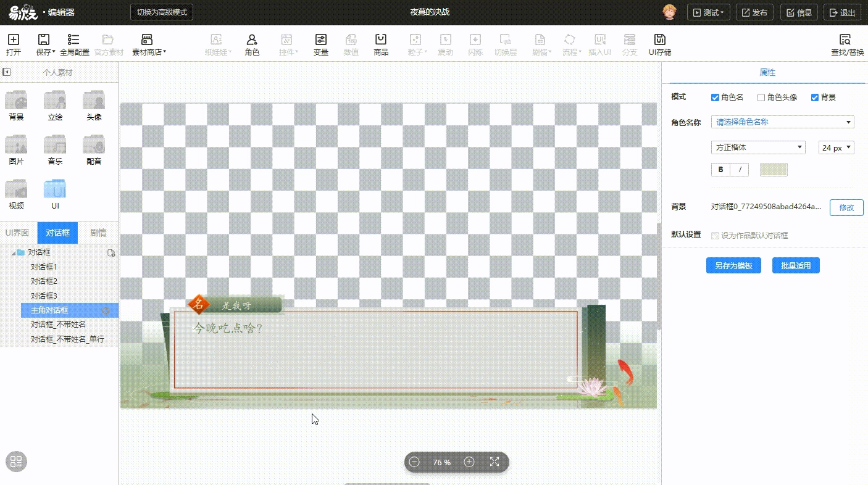Toggle the 背景 mode checkbox
This screenshot has height=485, width=868.
pos(815,97)
